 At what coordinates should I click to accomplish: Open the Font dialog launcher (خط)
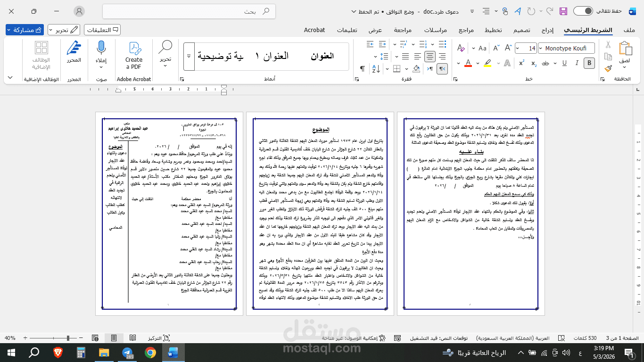click(455, 79)
